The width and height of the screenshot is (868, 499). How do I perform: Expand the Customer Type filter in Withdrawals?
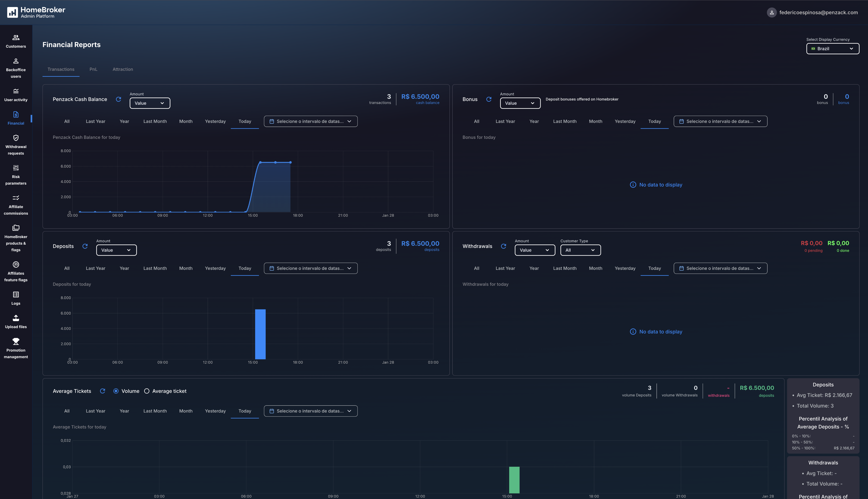click(580, 250)
